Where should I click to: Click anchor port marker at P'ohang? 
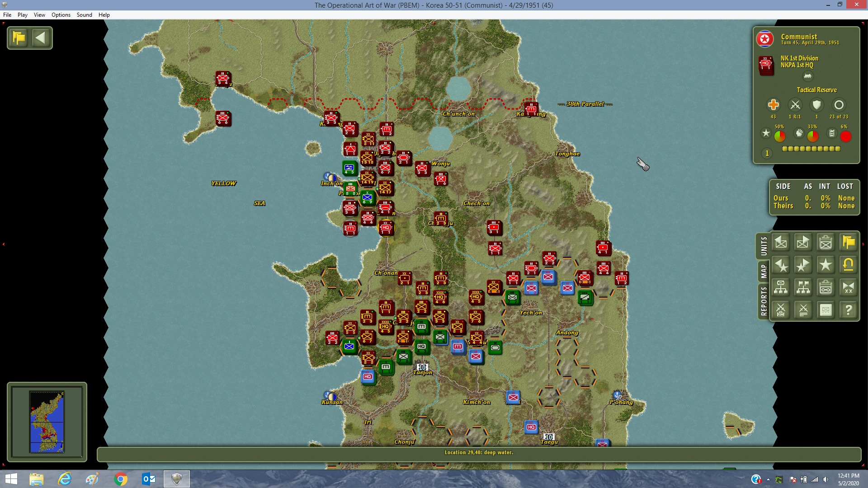617,395
